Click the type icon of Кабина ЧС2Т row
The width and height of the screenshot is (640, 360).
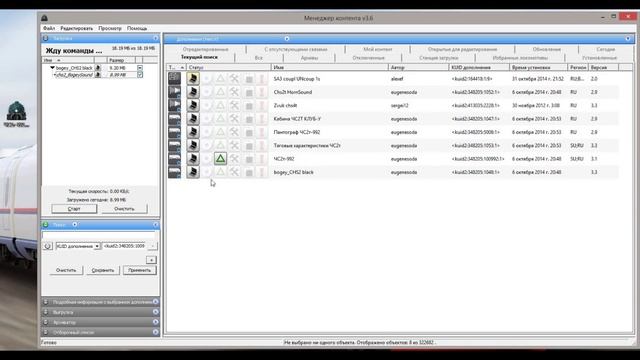[175, 118]
